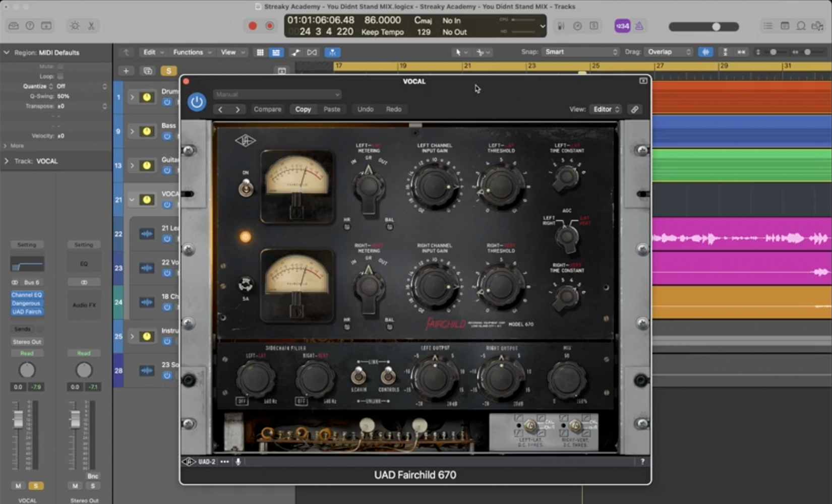This screenshot has height=504, width=832.
Task: Toggle power on the Drums track
Action: pyautogui.click(x=167, y=102)
